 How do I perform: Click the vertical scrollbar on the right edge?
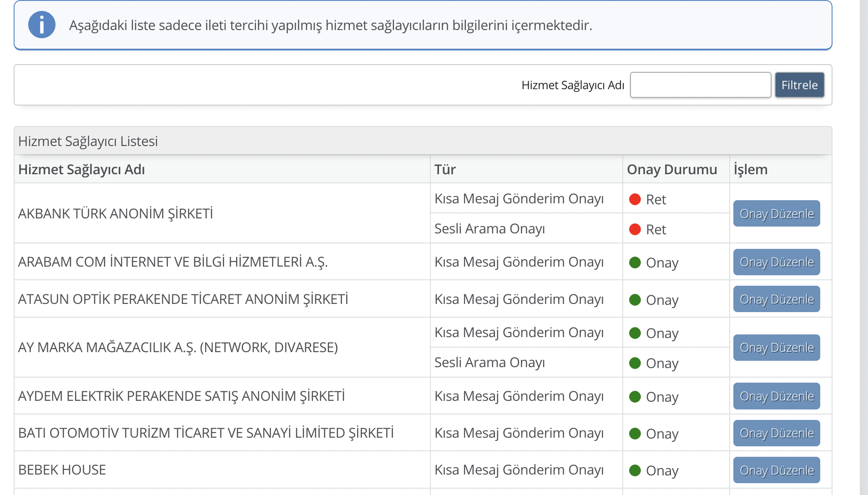coord(864,247)
